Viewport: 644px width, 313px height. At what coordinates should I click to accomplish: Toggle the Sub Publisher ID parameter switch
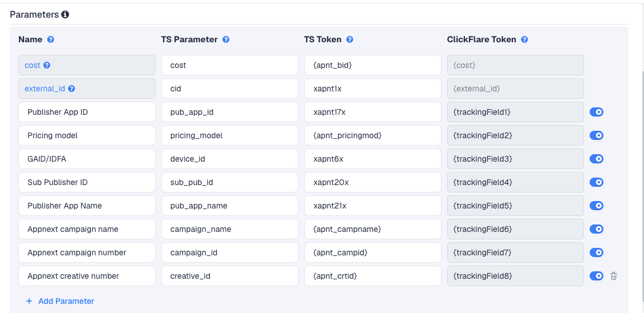597,182
